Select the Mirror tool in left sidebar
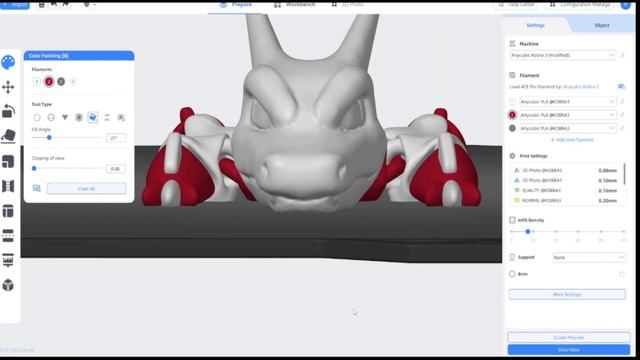640x360 pixels. click(8, 186)
